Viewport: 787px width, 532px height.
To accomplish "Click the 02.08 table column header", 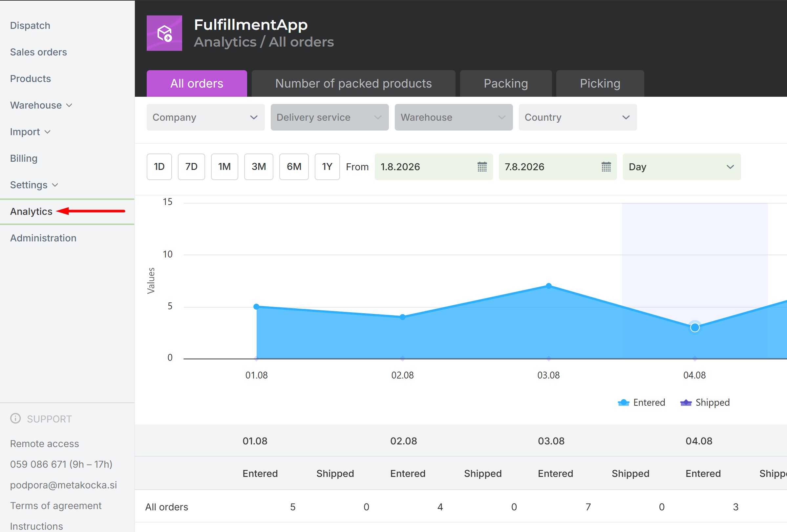I will pyautogui.click(x=404, y=441).
